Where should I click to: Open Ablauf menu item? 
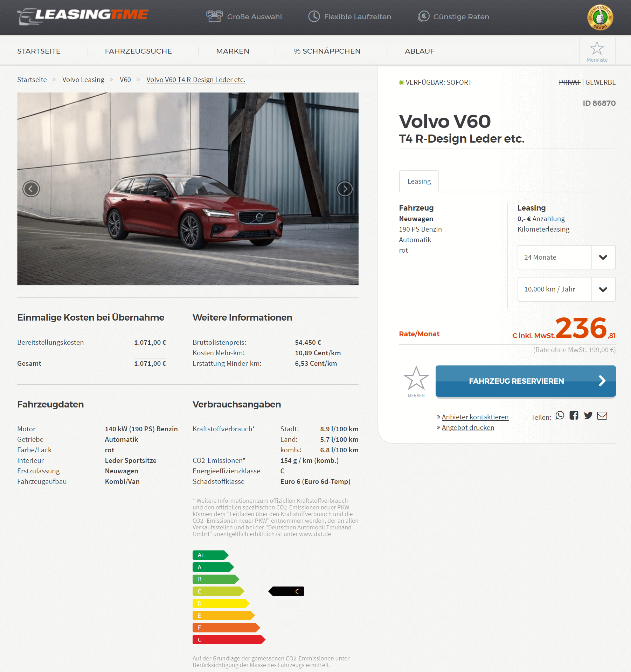419,51
